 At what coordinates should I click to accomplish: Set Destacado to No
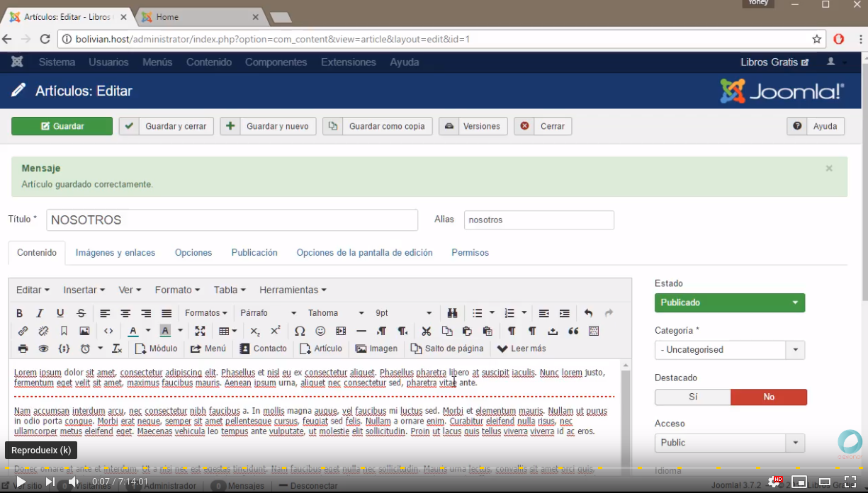[769, 397]
